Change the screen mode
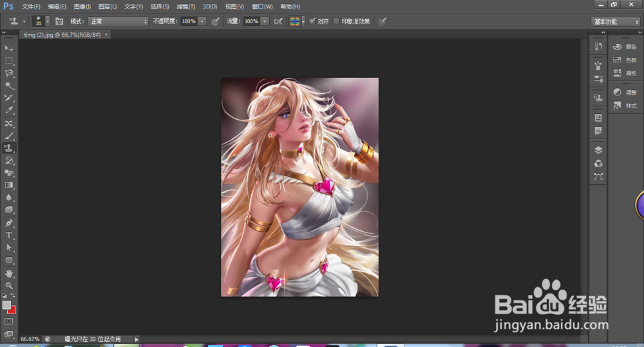The height and width of the screenshot is (347, 644). pyautogui.click(x=8, y=334)
